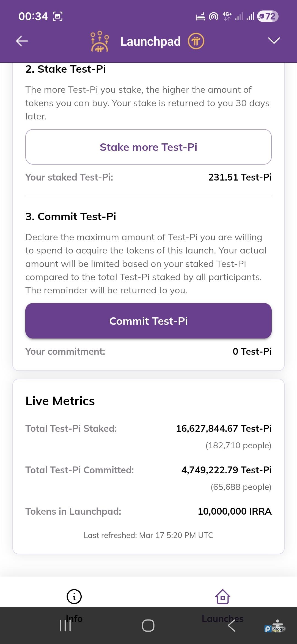Tap the Live Metrics heading

tap(60, 401)
